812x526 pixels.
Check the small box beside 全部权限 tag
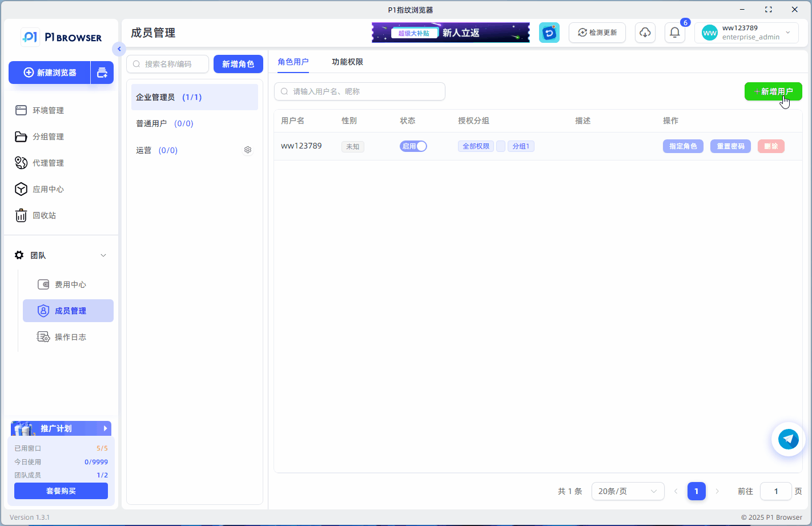[x=501, y=146]
